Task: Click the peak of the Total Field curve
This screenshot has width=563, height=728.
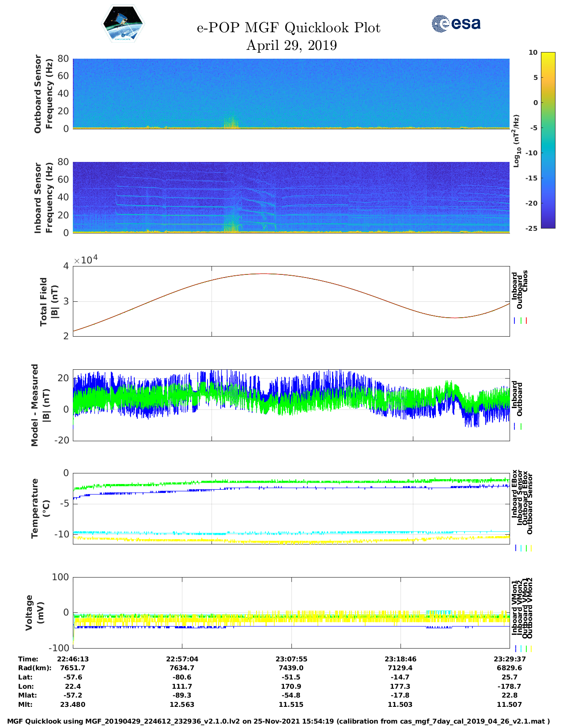Action: click(x=264, y=274)
